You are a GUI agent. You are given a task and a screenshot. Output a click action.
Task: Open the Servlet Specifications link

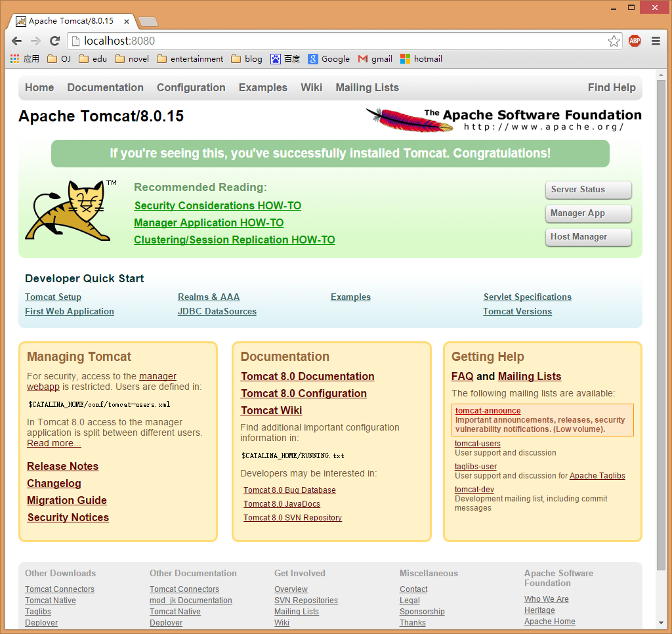(528, 297)
